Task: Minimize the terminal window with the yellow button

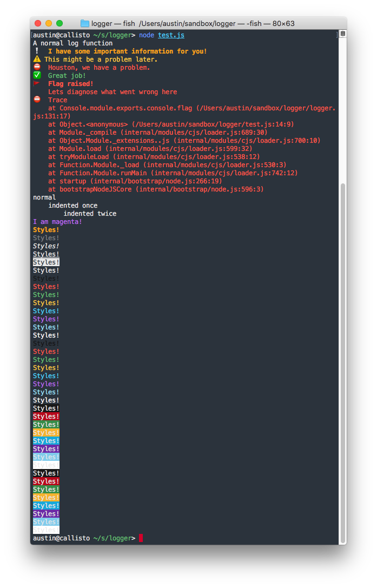Action: tap(48, 23)
